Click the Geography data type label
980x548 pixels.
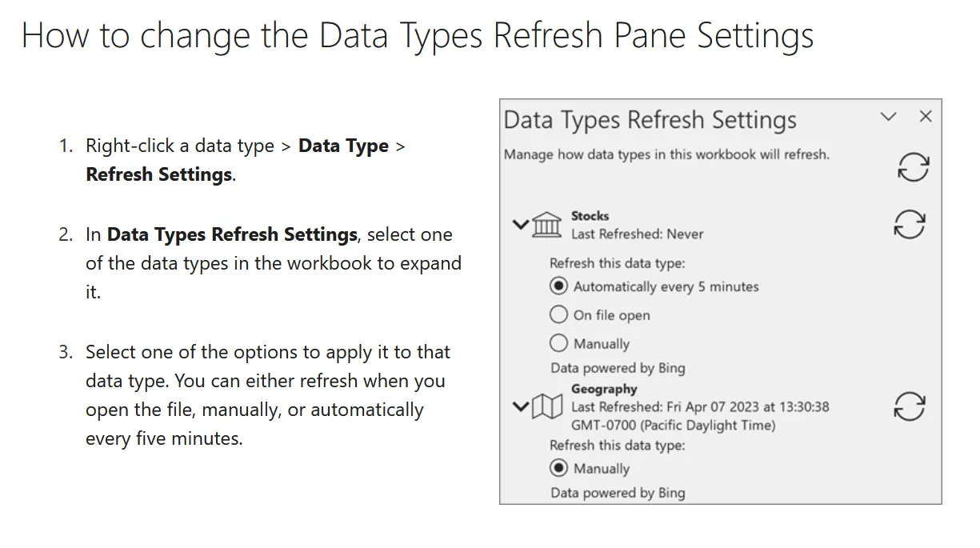click(604, 390)
